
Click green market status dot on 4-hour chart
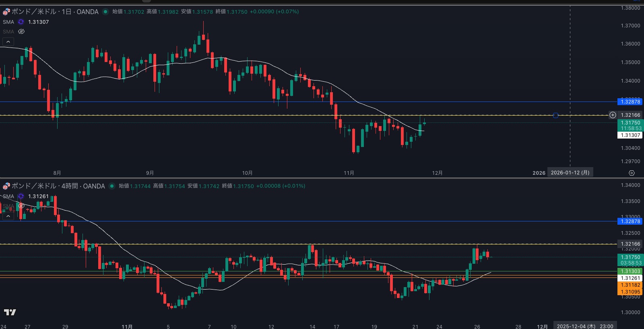click(x=112, y=186)
